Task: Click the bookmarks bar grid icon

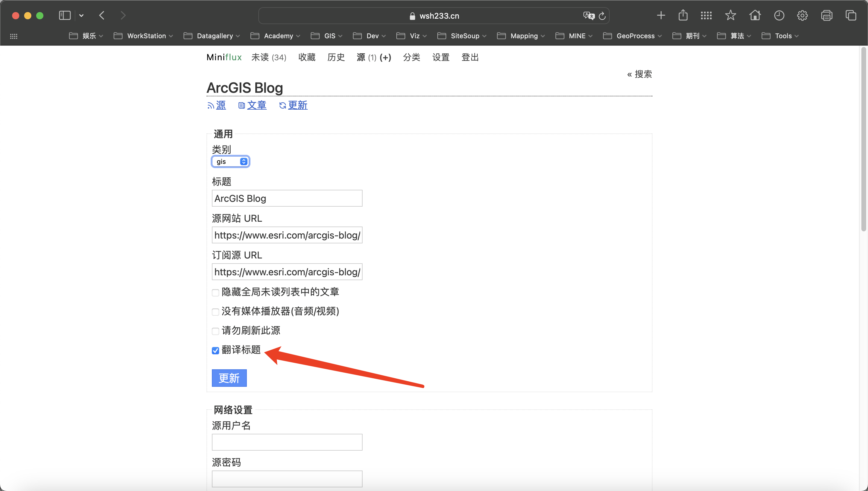Action: pos(14,36)
